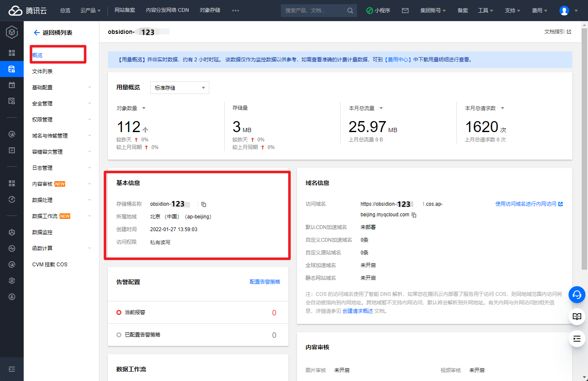Open the 支持 dropdown menu

click(512, 11)
